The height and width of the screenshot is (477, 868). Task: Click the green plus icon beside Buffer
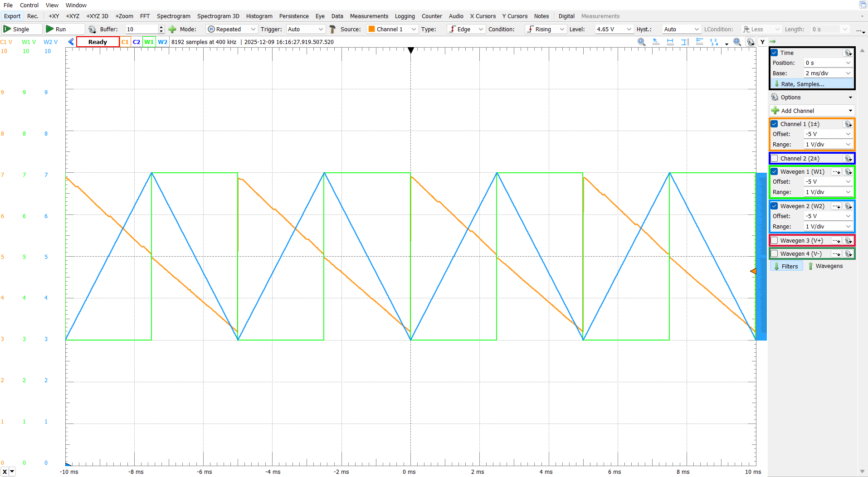coord(172,29)
